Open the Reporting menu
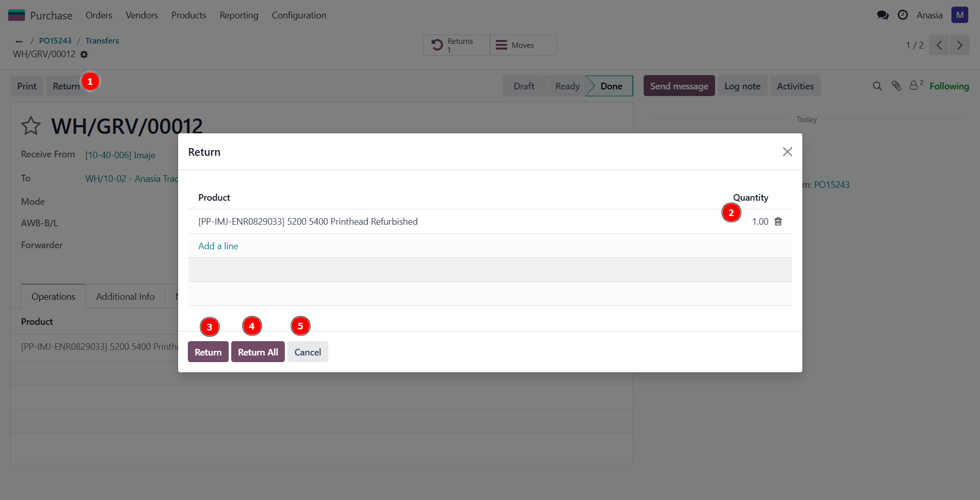Image resolution: width=980 pixels, height=500 pixels. [x=239, y=15]
